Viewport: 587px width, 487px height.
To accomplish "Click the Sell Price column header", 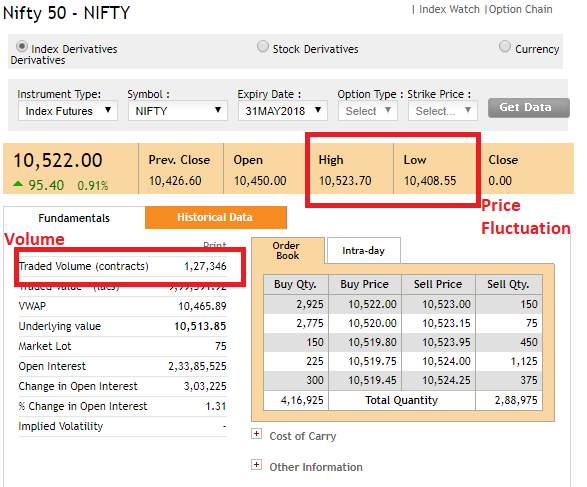I will point(438,284).
